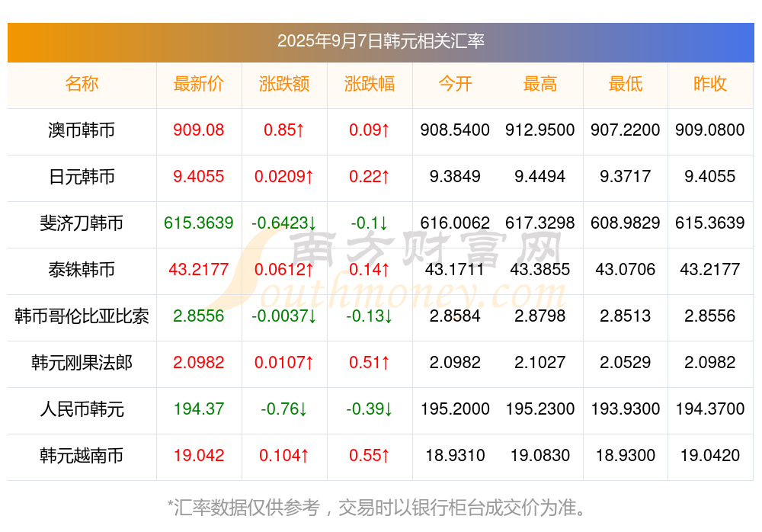
Task: Click the high value "912.9500"
Action: (x=540, y=130)
